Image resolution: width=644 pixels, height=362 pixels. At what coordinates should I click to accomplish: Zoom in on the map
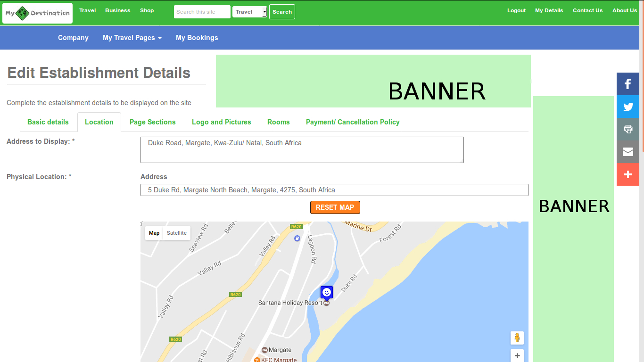(x=517, y=356)
